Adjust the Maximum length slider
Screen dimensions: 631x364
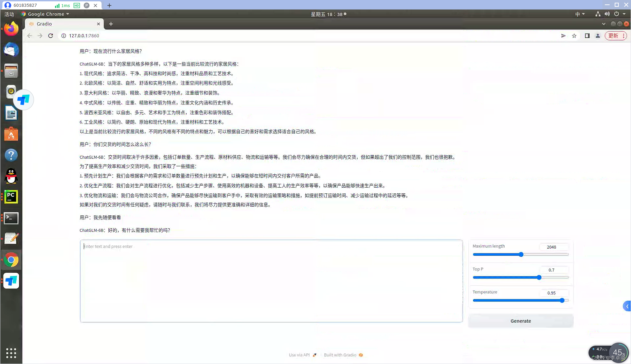[x=521, y=254]
